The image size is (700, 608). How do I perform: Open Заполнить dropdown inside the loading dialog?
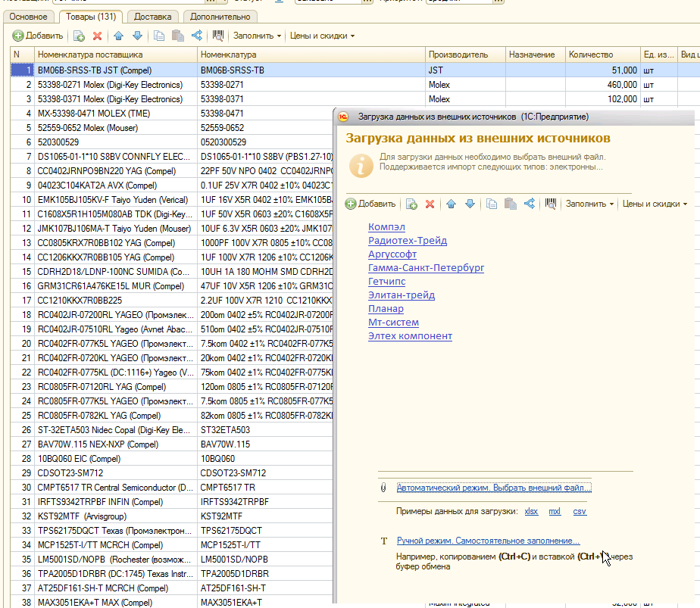pos(590,204)
